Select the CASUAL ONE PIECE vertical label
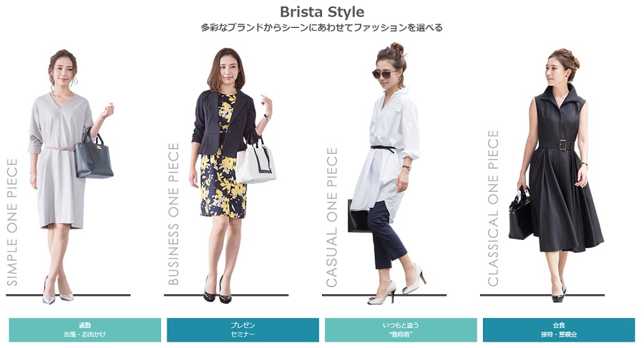This screenshot has height=348, width=644. [331, 218]
